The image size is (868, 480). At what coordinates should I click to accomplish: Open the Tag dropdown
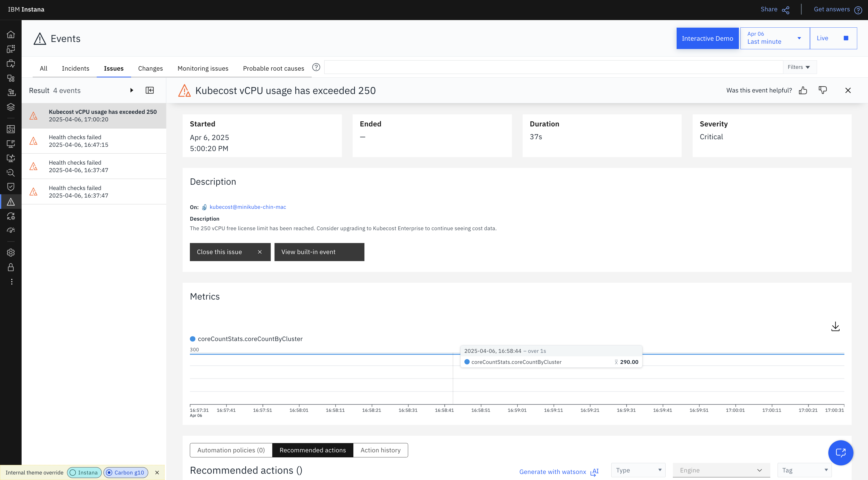[x=804, y=470]
